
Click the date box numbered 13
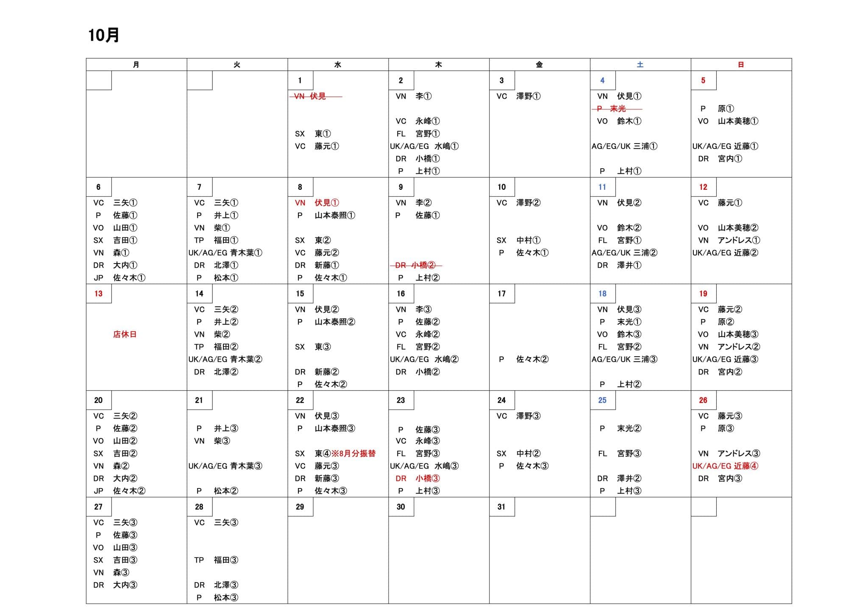point(98,294)
